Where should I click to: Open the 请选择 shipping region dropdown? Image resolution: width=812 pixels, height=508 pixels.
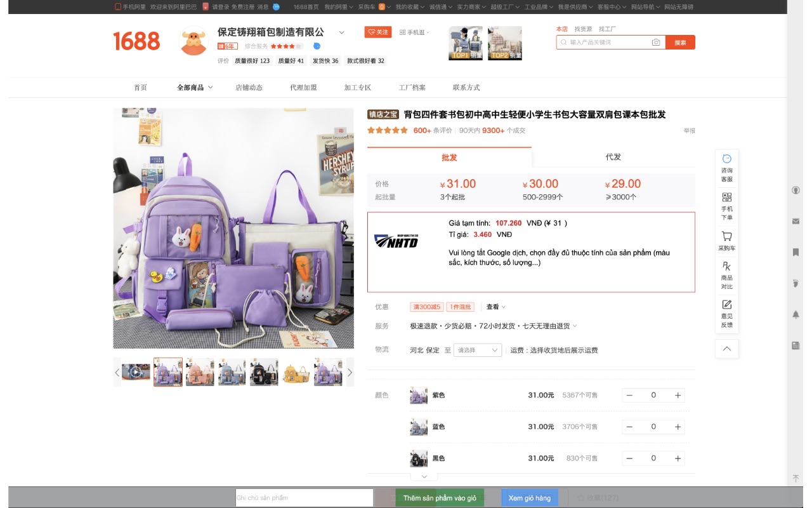point(476,349)
